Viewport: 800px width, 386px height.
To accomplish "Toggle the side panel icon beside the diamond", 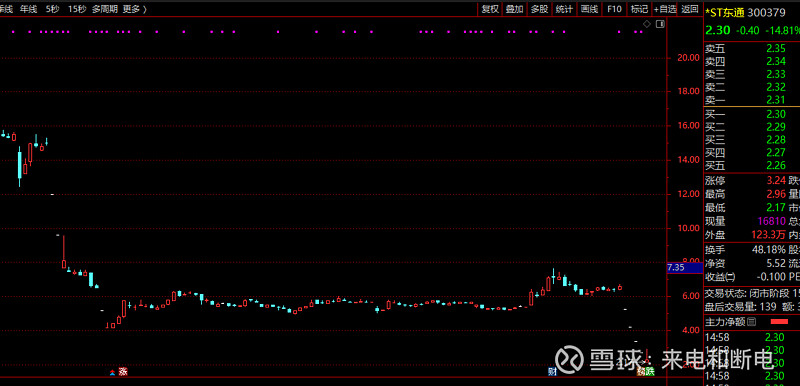I will coord(660,23).
